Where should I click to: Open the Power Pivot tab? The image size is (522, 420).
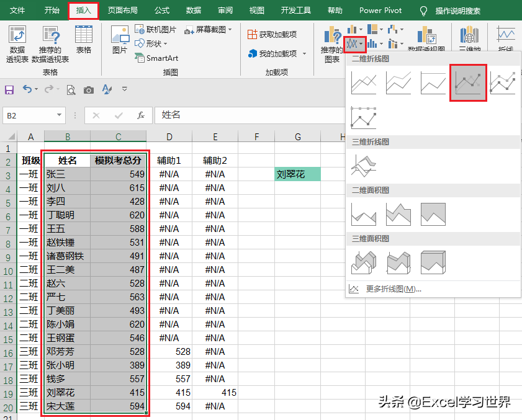coord(380,11)
